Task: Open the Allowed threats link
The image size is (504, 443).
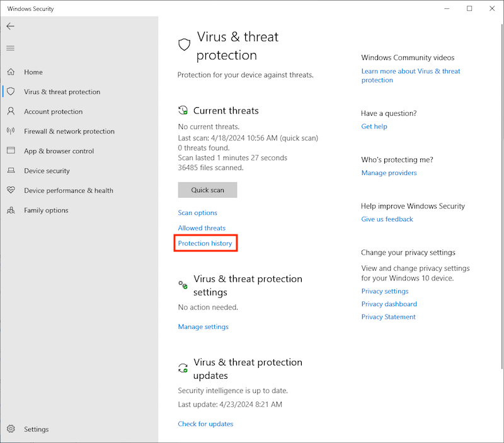Action: (x=202, y=228)
